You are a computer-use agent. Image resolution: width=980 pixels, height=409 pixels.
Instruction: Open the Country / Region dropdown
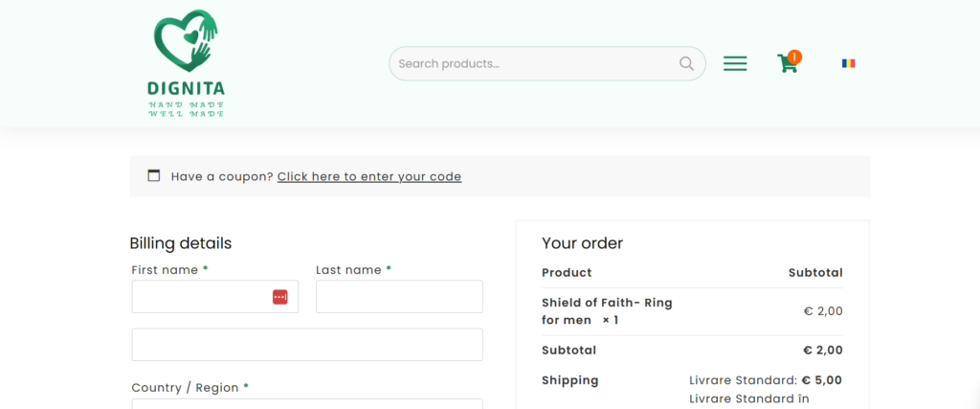click(x=307, y=403)
